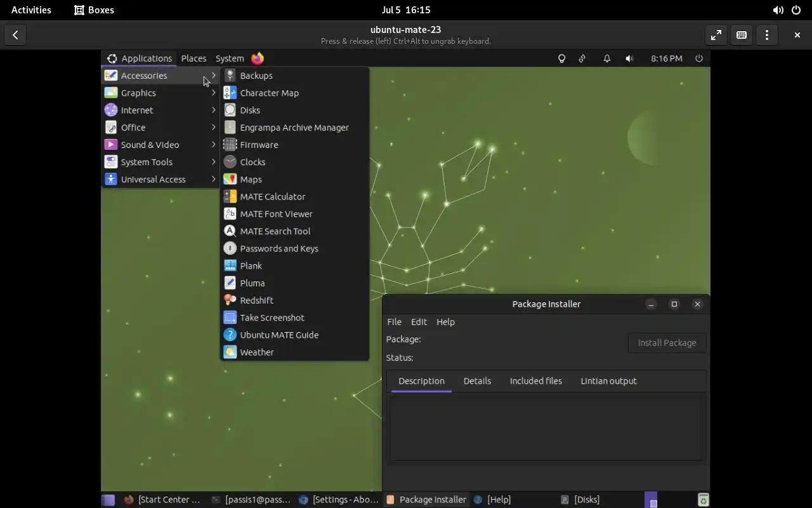Launch the Firmware app
The image size is (812, 508).
(x=294, y=145)
